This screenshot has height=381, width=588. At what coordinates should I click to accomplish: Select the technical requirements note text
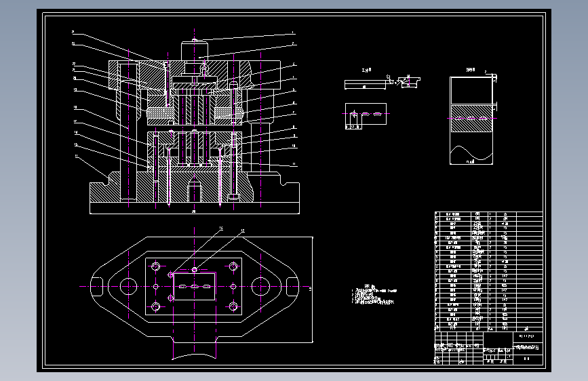point(373,295)
